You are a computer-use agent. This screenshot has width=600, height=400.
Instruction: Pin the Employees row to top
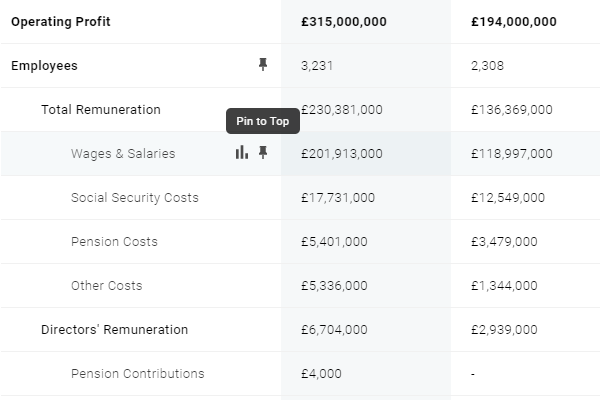point(262,65)
